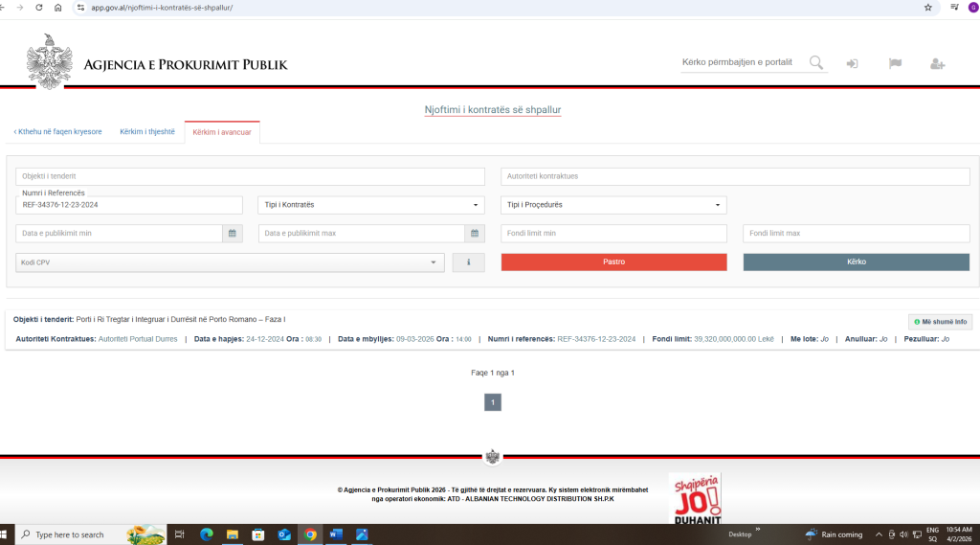This screenshot has width=980, height=545.
Task: Click the register user-plus icon
Action: [x=937, y=64]
